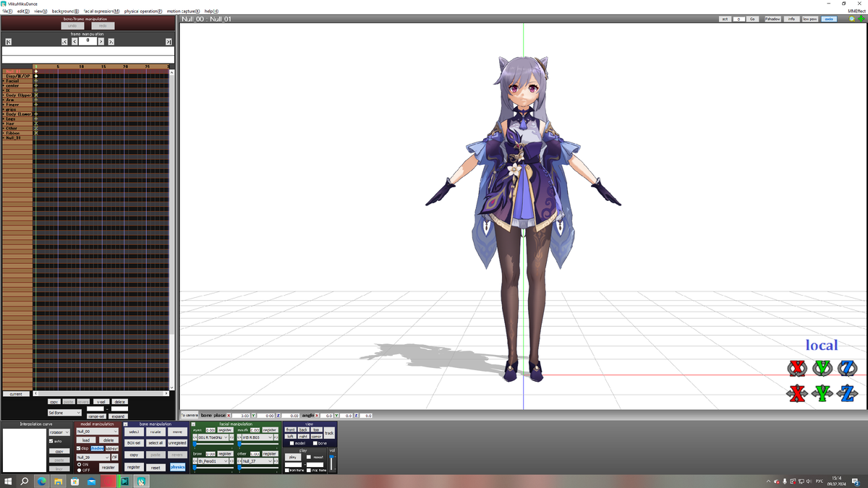Go to previous keyframe (.<) button
This screenshot has width=868, height=488.
pos(64,42)
